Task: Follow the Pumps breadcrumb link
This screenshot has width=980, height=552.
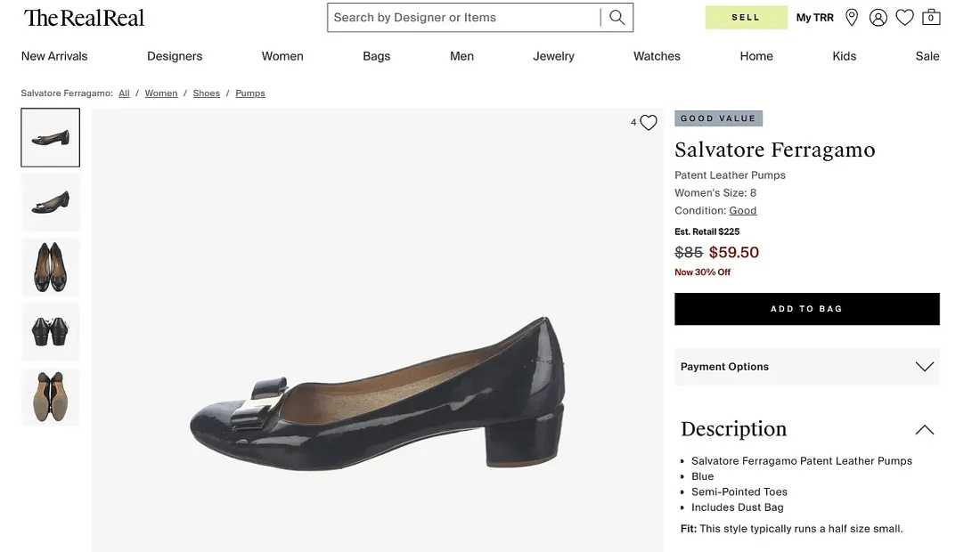Action: click(250, 93)
